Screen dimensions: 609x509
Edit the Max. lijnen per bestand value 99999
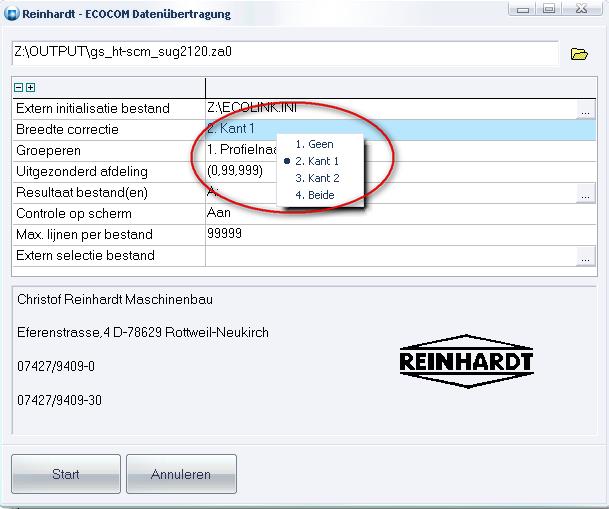coord(400,235)
